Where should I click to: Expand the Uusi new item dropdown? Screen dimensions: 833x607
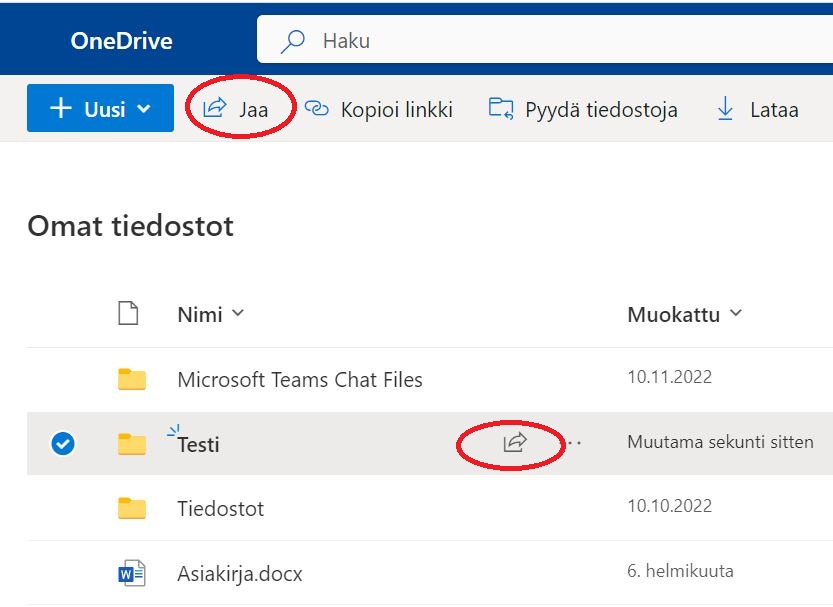[143, 109]
